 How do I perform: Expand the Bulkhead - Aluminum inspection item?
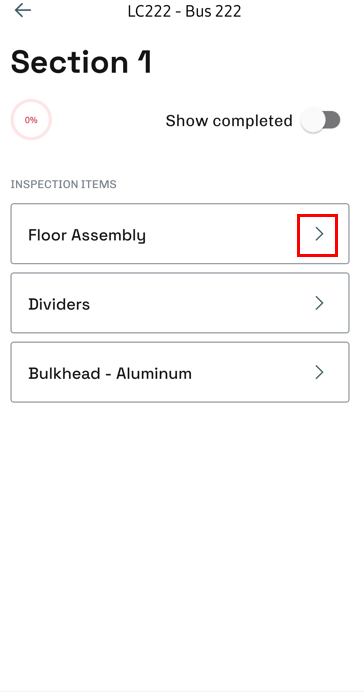point(180,372)
